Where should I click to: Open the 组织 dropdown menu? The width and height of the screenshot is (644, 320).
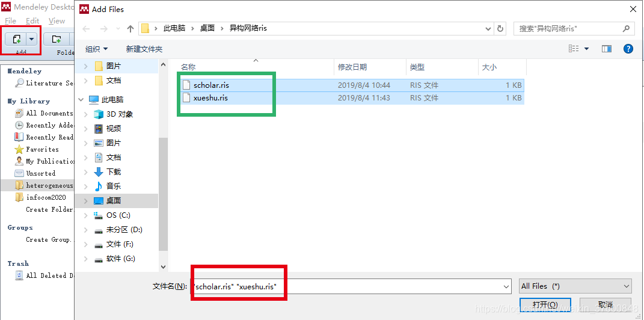(x=97, y=49)
